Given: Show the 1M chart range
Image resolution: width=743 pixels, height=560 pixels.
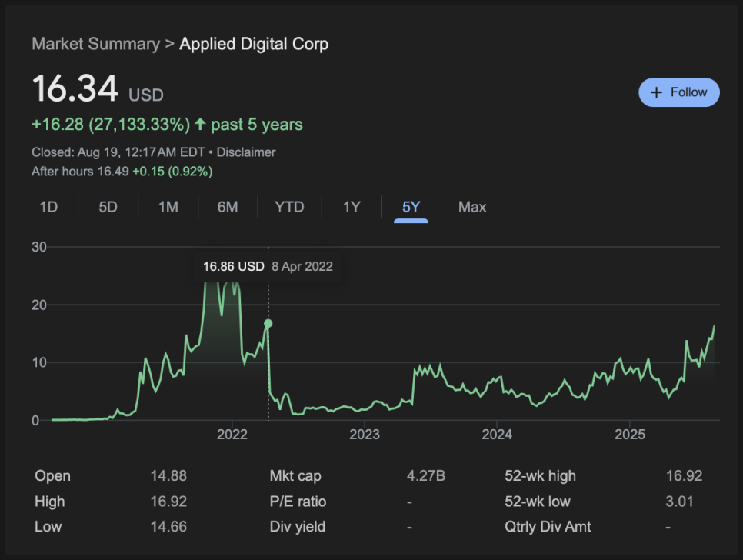Looking at the screenshot, I should pyautogui.click(x=168, y=207).
